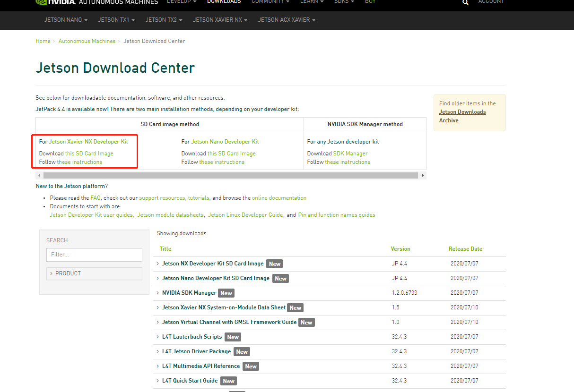Click the 32.4.3 version for L4T Quick Start Guide
The height and width of the screenshot is (392, 574).
coord(400,381)
